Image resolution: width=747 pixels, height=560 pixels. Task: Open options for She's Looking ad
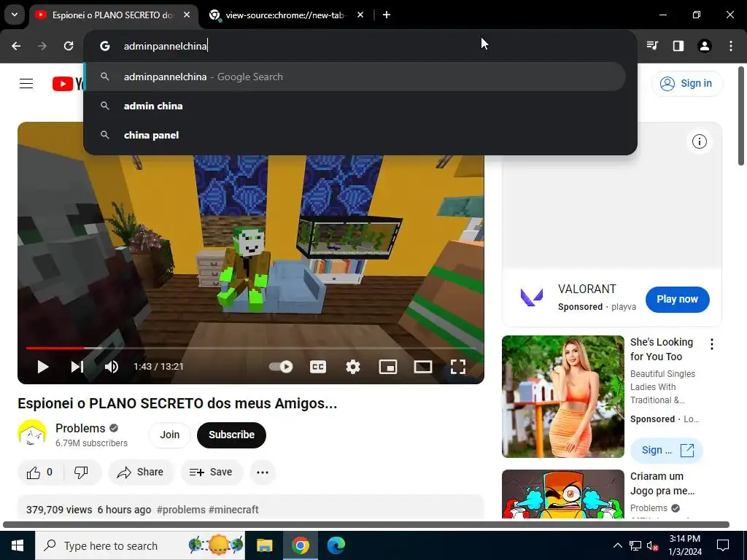tap(712, 344)
